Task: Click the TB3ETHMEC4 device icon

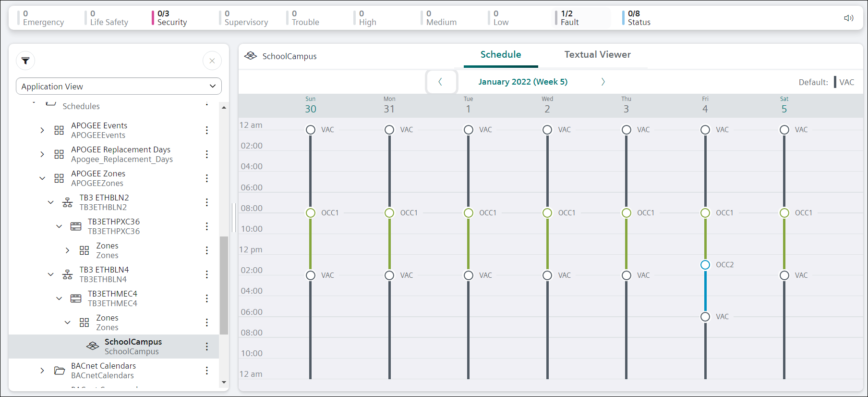Action: click(x=76, y=298)
